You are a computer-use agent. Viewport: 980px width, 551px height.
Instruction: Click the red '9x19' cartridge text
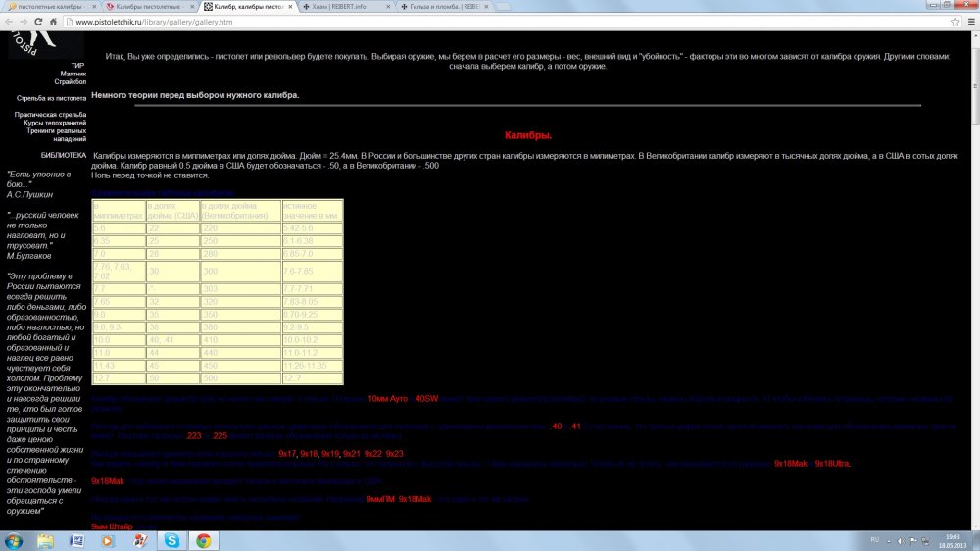pyautogui.click(x=330, y=453)
